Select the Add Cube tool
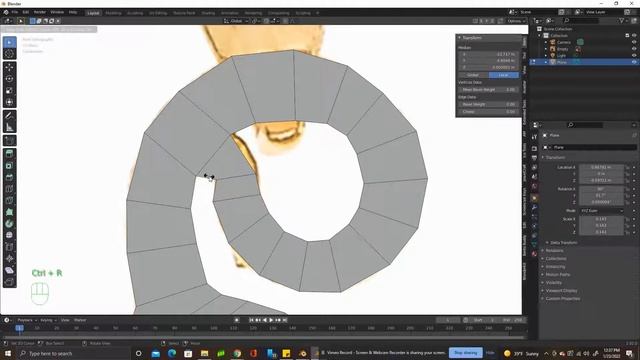 10,141
